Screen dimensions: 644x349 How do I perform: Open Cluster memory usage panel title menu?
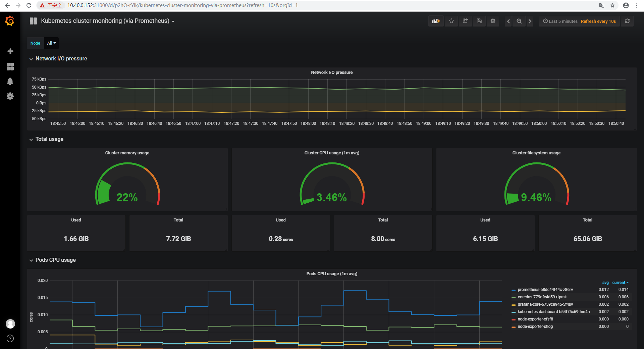tap(127, 153)
